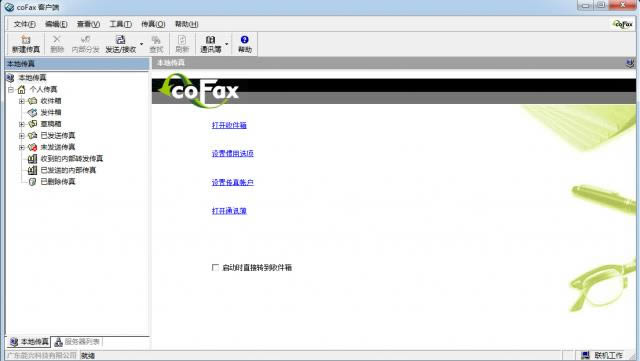Click the 已发送的内部传真 icon
The width and height of the screenshot is (640, 361).
(x=32, y=170)
